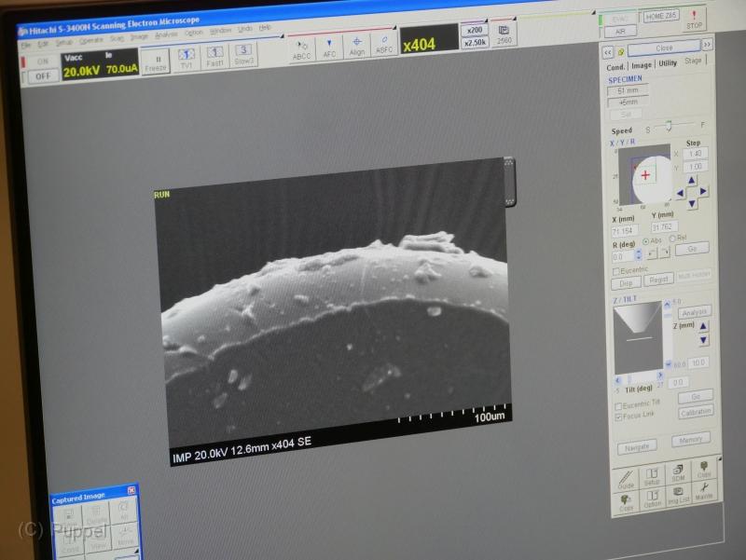Click the Calibration button

click(696, 412)
